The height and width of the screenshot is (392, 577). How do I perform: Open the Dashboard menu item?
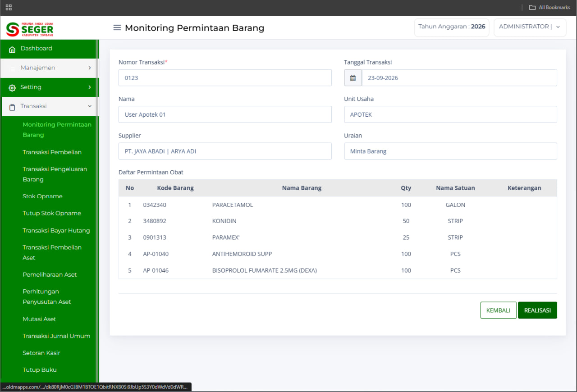tap(49, 49)
